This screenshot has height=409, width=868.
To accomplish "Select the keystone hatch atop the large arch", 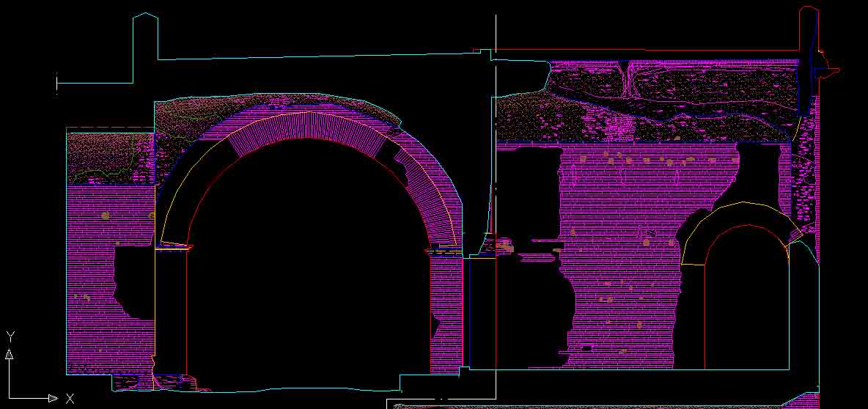I will click(x=308, y=126).
